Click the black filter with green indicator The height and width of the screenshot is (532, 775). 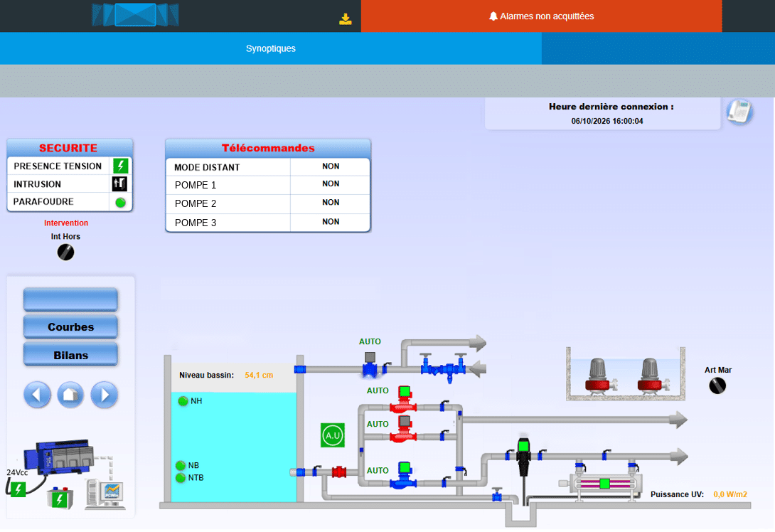tap(523, 457)
